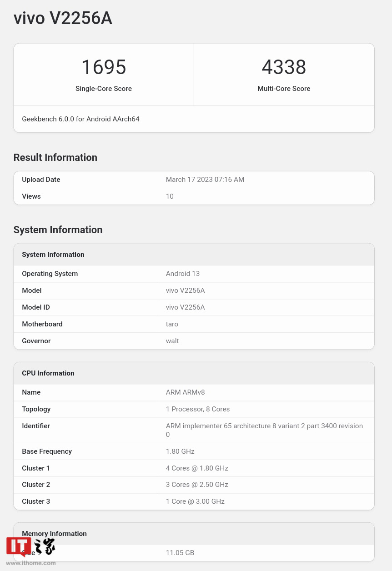This screenshot has width=392, height=571.
Task: Click the Result Information heading
Action: click(x=55, y=157)
